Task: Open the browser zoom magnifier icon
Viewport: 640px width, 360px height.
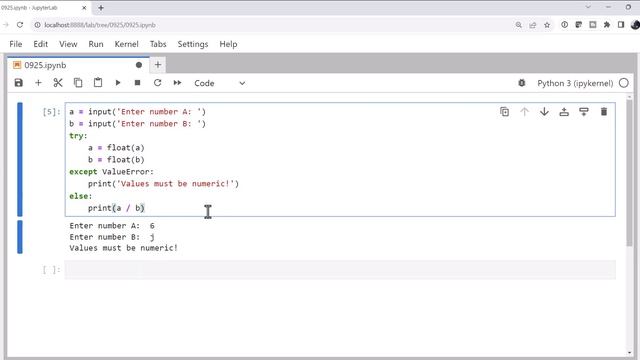Action: coord(518,25)
